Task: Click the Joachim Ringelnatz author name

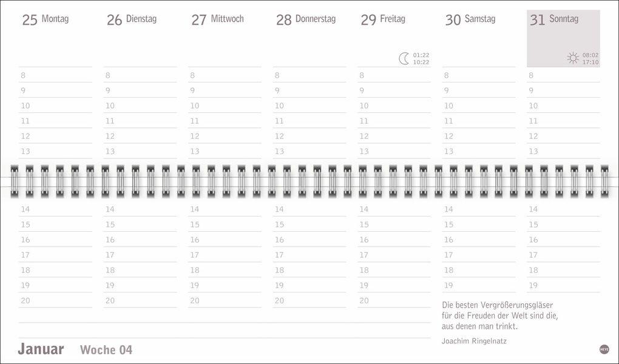Action: 475,340
